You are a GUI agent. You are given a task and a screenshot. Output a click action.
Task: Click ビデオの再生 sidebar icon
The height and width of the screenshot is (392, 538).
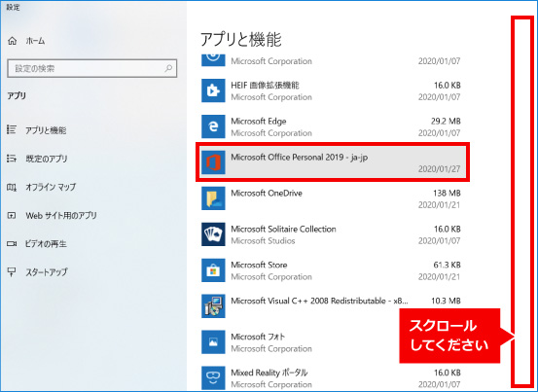click(12, 244)
